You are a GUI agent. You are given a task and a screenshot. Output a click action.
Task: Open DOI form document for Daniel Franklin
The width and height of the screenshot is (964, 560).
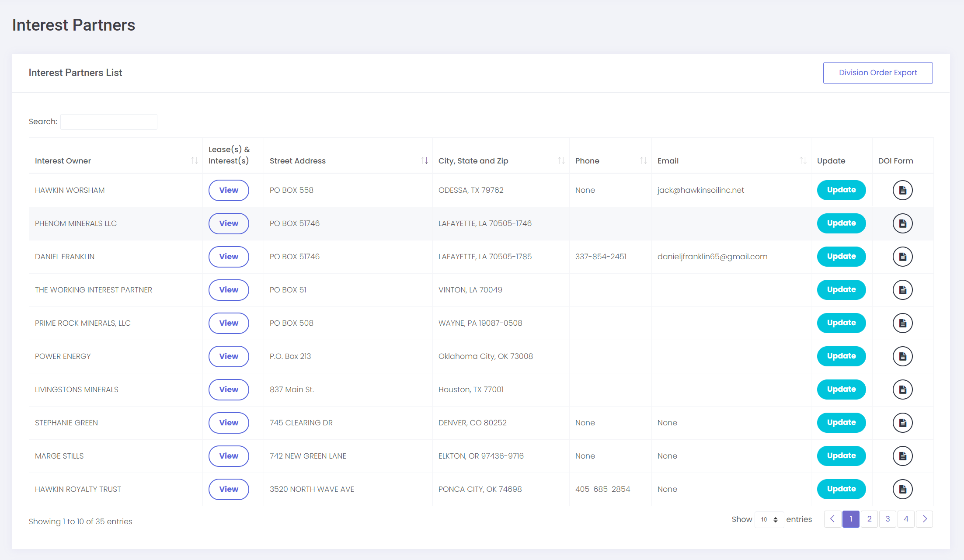(x=902, y=257)
